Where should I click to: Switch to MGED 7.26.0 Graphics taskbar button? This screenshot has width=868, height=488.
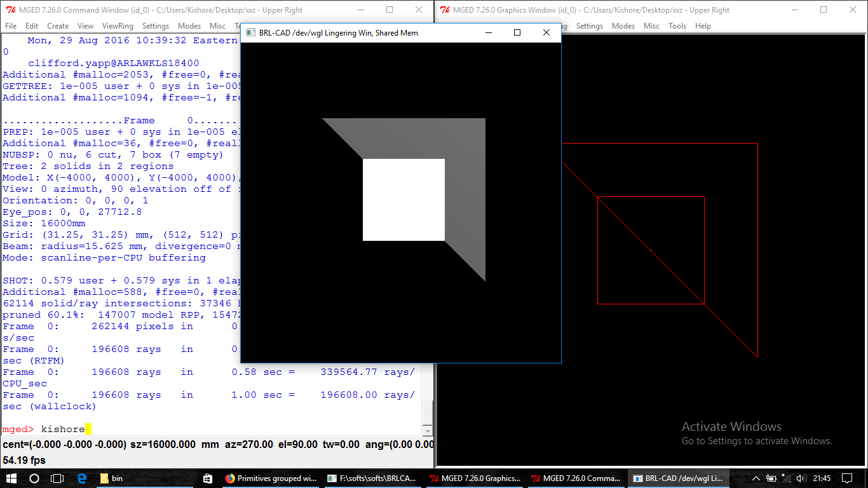(x=474, y=478)
